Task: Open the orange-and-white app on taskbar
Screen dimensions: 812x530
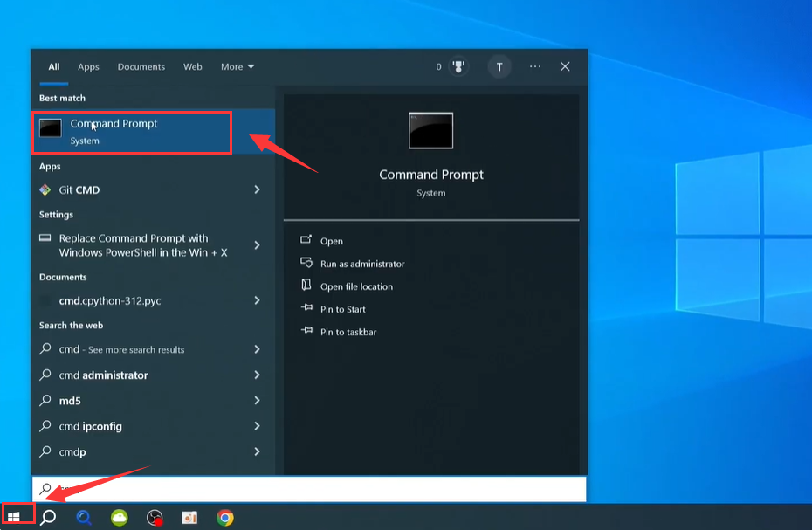Action: click(189, 517)
